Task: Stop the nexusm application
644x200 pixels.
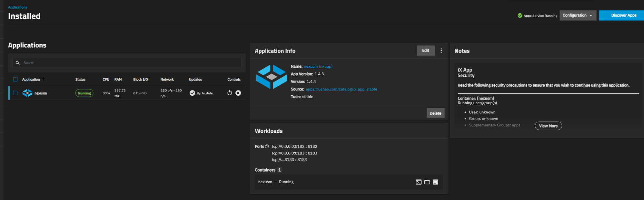Action: [238, 93]
